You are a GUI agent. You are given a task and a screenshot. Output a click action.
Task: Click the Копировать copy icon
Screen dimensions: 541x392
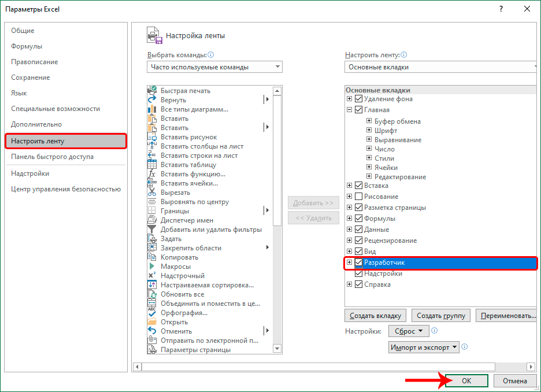(x=152, y=257)
